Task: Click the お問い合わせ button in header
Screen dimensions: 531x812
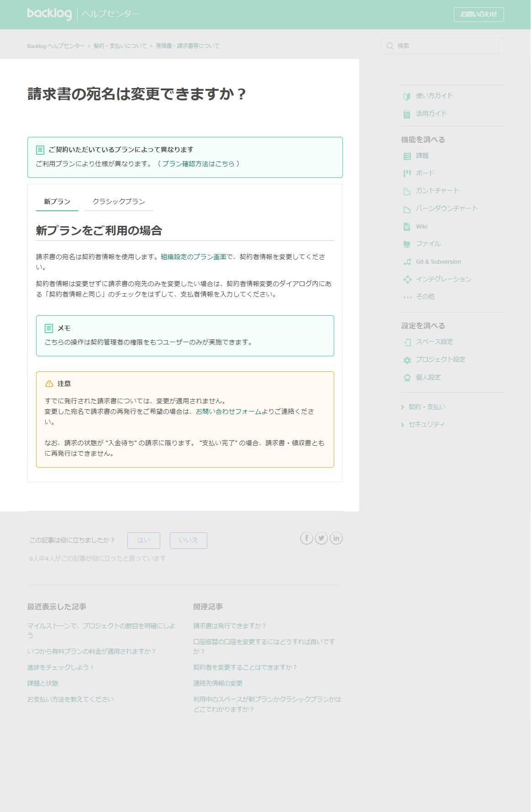Action: [x=478, y=15]
